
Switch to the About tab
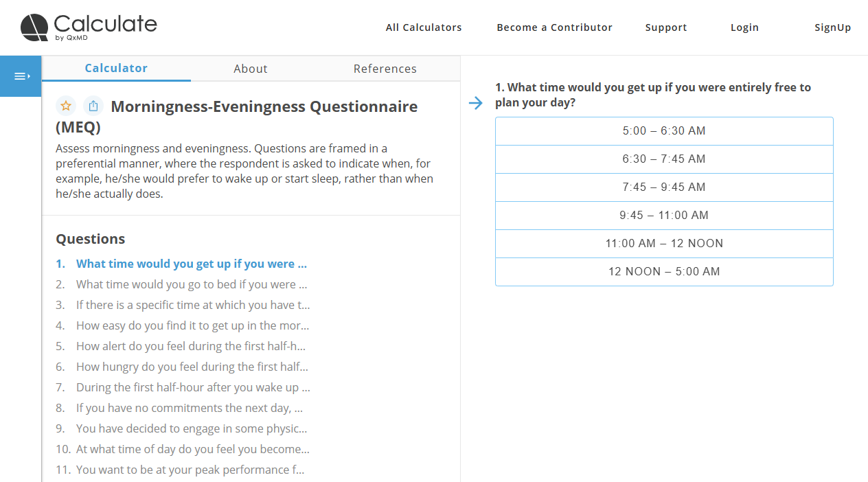(250, 69)
